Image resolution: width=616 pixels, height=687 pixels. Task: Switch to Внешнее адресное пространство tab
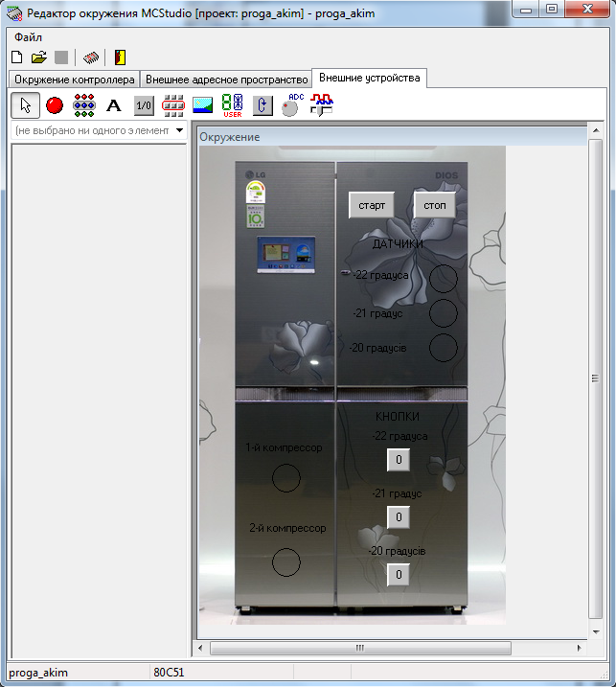[x=226, y=80]
